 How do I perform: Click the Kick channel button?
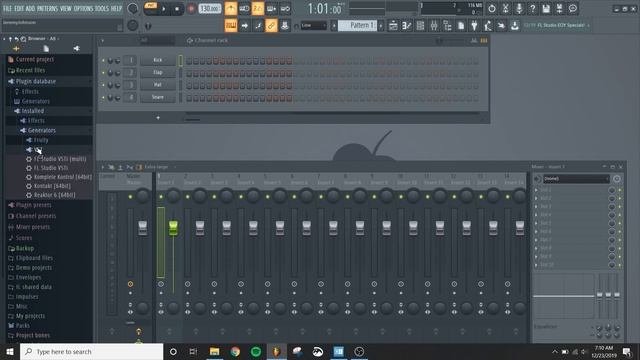pyautogui.click(x=158, y=60)
